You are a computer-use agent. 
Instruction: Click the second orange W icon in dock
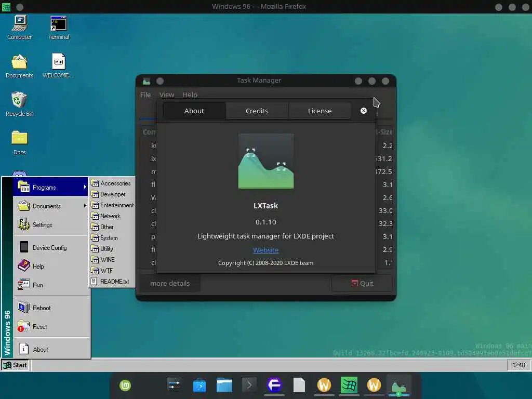[374, 385]
